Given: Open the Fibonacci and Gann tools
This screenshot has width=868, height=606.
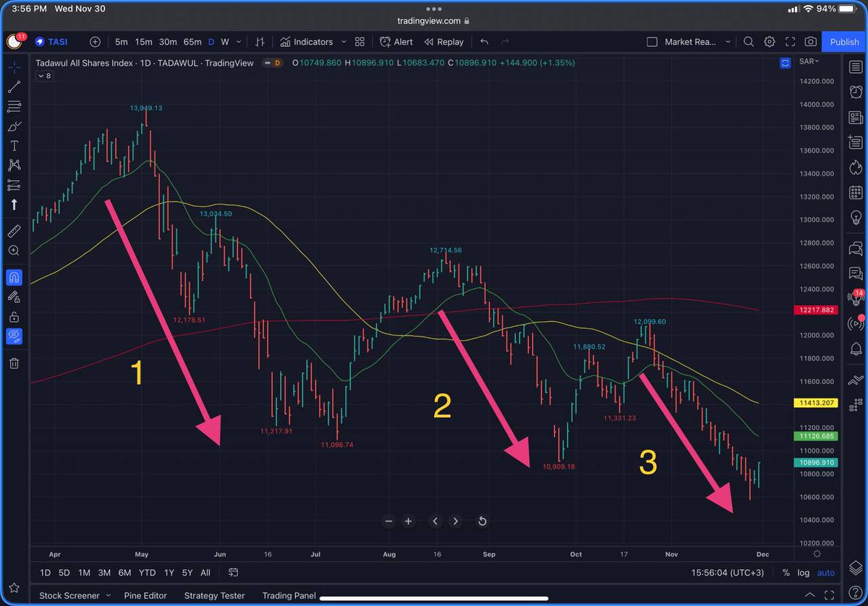Looking at the screenshot, I should click(x=14, y=106).
